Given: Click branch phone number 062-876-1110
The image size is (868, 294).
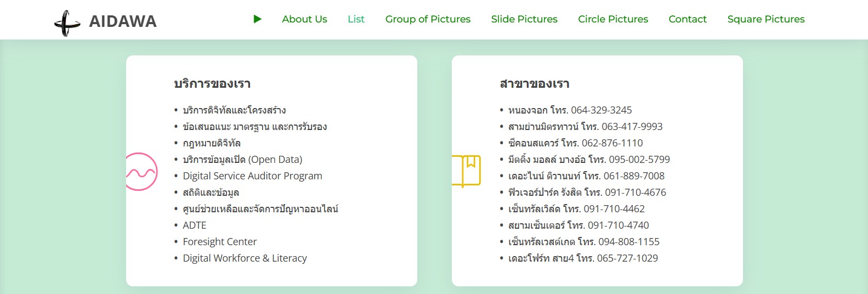Looking at the screenshot, I should [612, 143].
